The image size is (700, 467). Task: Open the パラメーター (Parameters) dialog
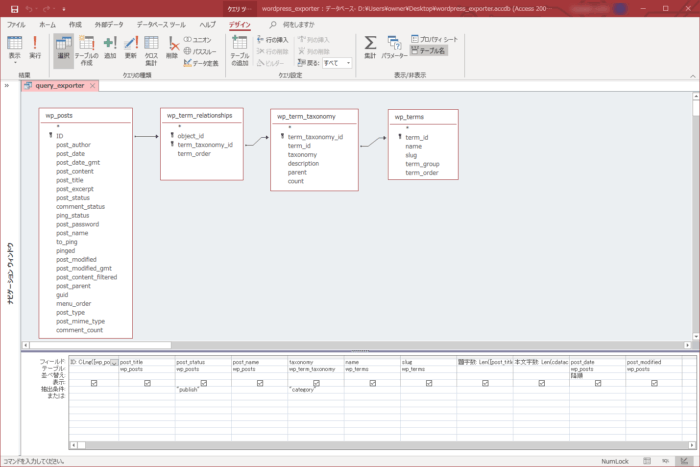[394, 47]
